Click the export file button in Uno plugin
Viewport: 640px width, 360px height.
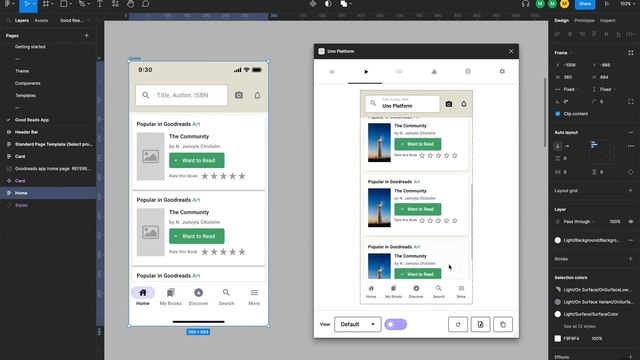480,324
